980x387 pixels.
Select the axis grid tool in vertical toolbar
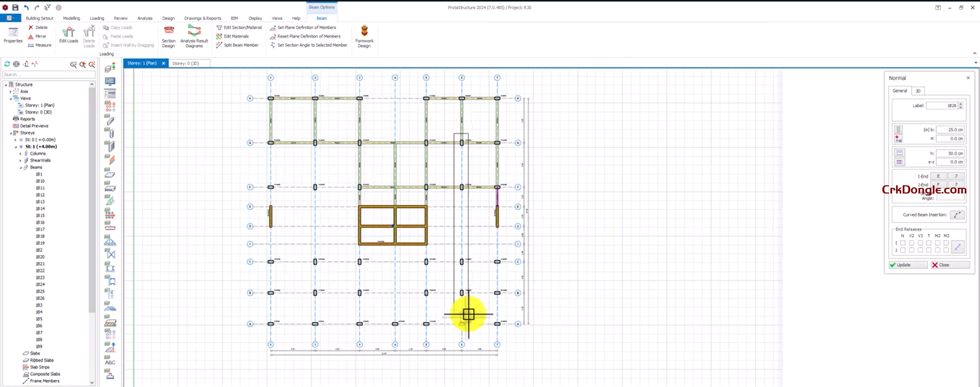tap(110, 106)
